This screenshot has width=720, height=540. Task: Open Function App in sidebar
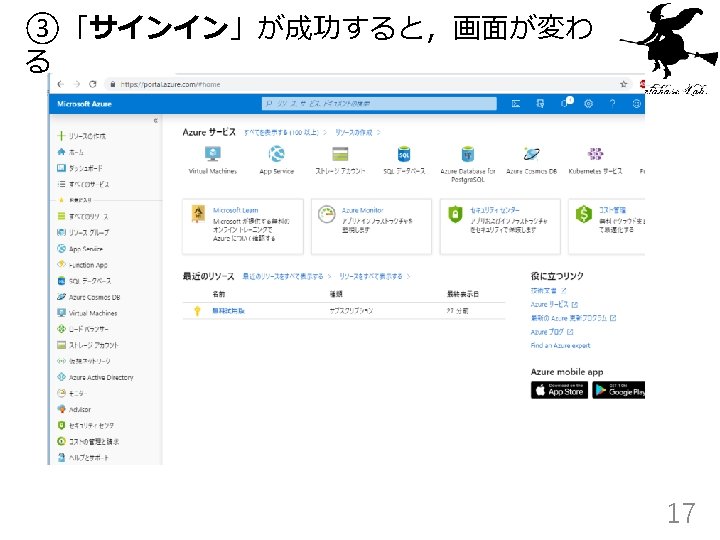pos(82,264)
